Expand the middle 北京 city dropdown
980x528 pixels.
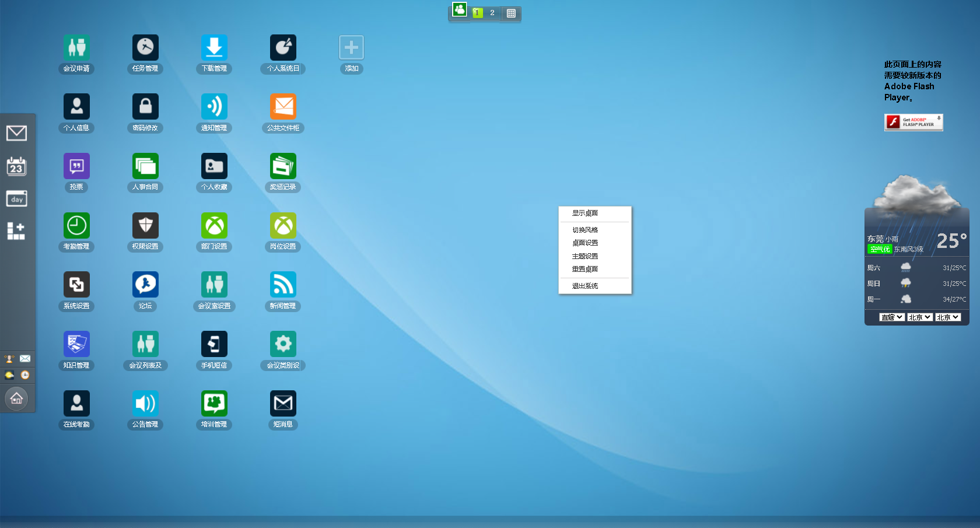919,317
